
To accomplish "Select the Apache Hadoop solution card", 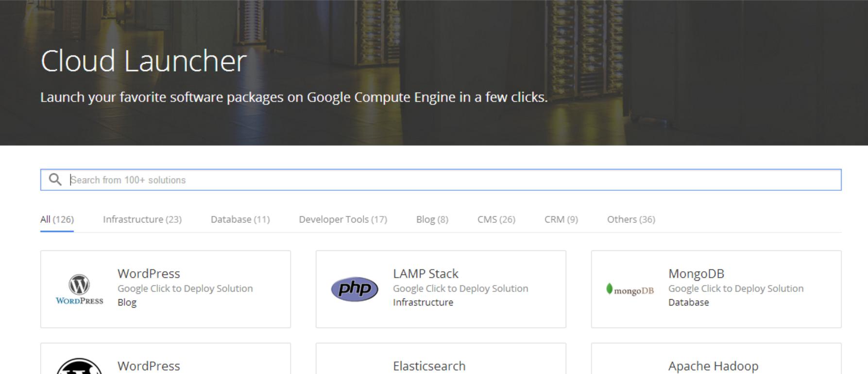I will [x=716, y=361].
